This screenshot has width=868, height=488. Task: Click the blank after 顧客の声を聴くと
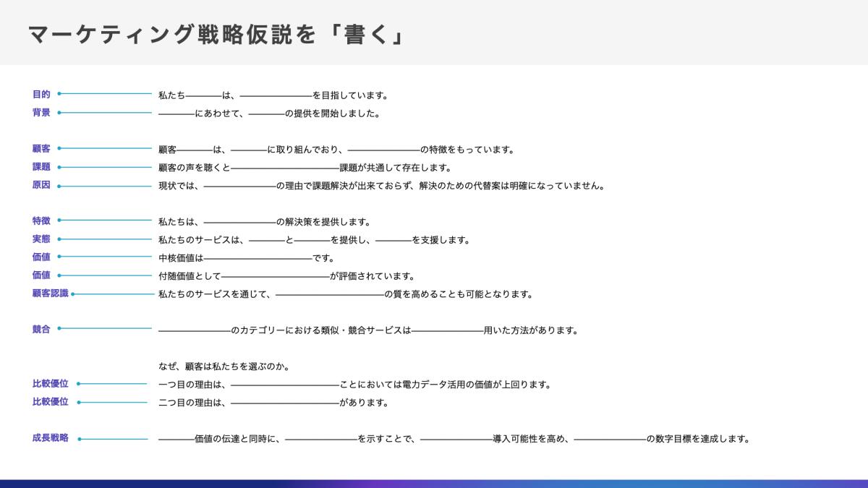coord(284,168)
